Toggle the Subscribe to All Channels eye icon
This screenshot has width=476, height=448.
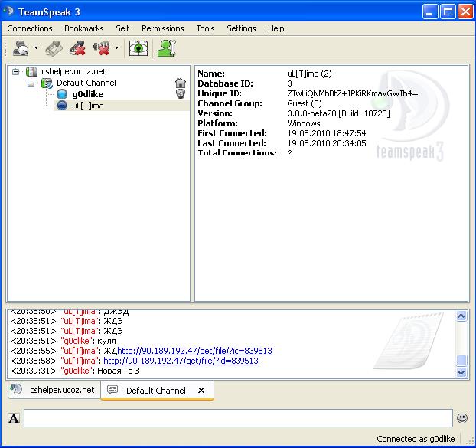pos(138,49)
